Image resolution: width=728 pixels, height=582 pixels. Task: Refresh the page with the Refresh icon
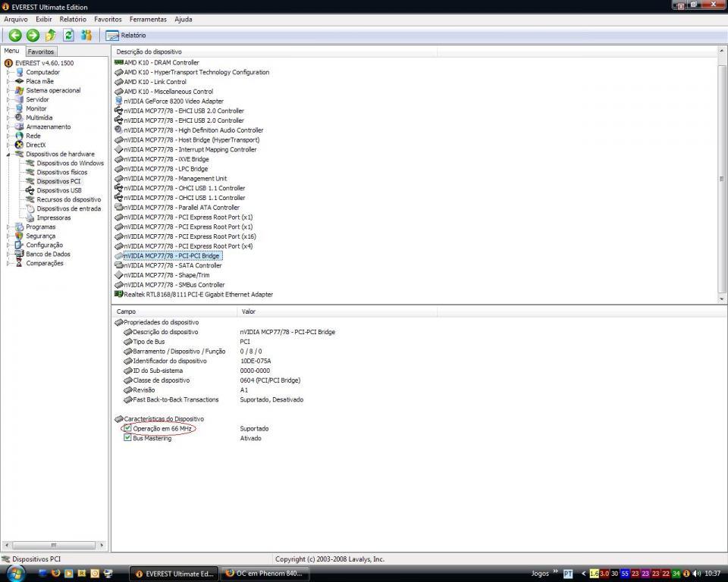coord(69,36)
